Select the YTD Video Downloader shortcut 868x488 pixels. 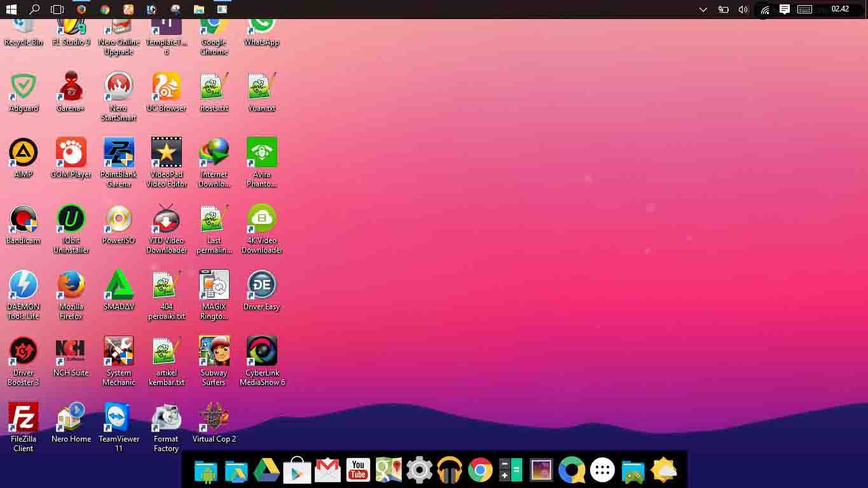coord(167,229)
